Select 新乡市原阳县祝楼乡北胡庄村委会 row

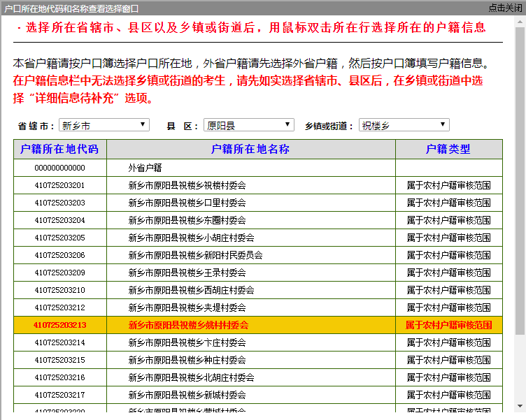pos(251,377)
